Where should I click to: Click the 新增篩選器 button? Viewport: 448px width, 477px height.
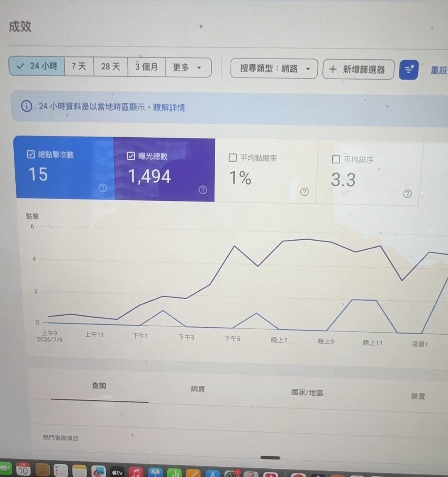coord(358,70)
